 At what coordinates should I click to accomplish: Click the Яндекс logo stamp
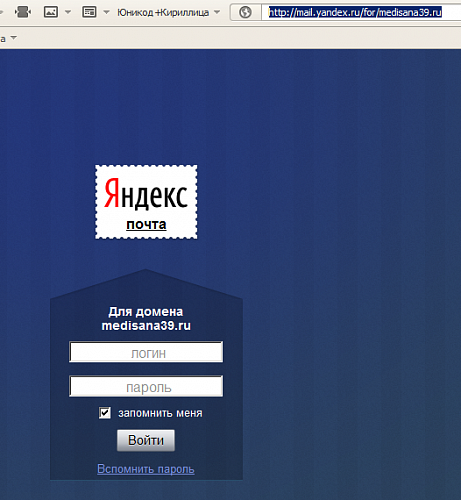point(146,202)
